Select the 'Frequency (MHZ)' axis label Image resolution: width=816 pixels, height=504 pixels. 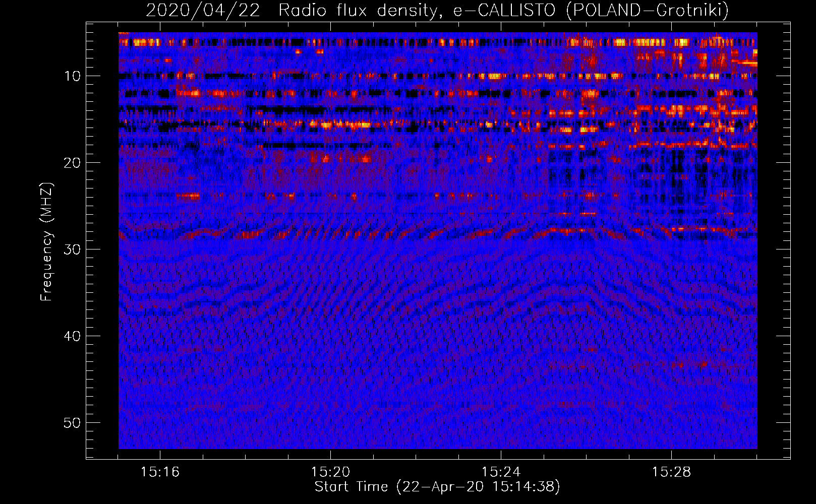[46, 242]
